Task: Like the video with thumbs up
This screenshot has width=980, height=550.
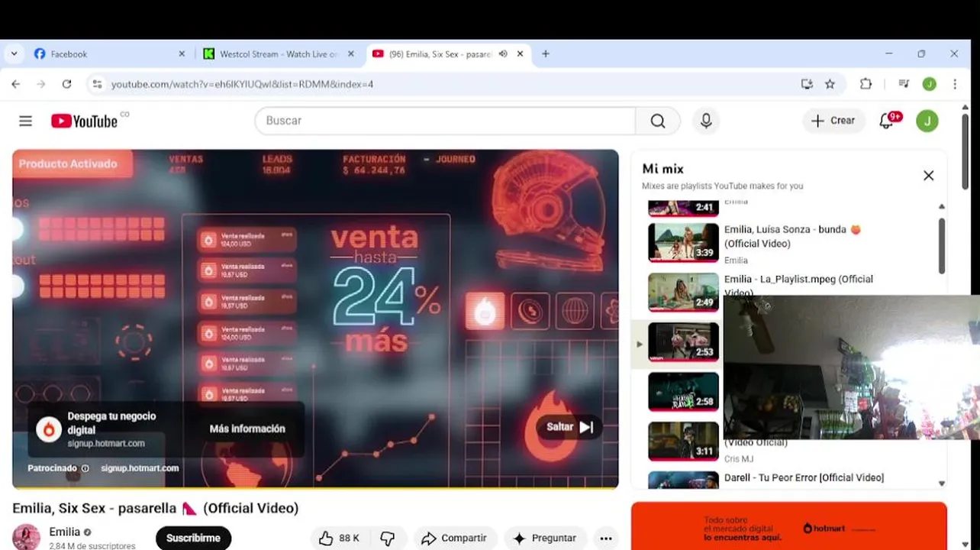Action: click(339, 538)
